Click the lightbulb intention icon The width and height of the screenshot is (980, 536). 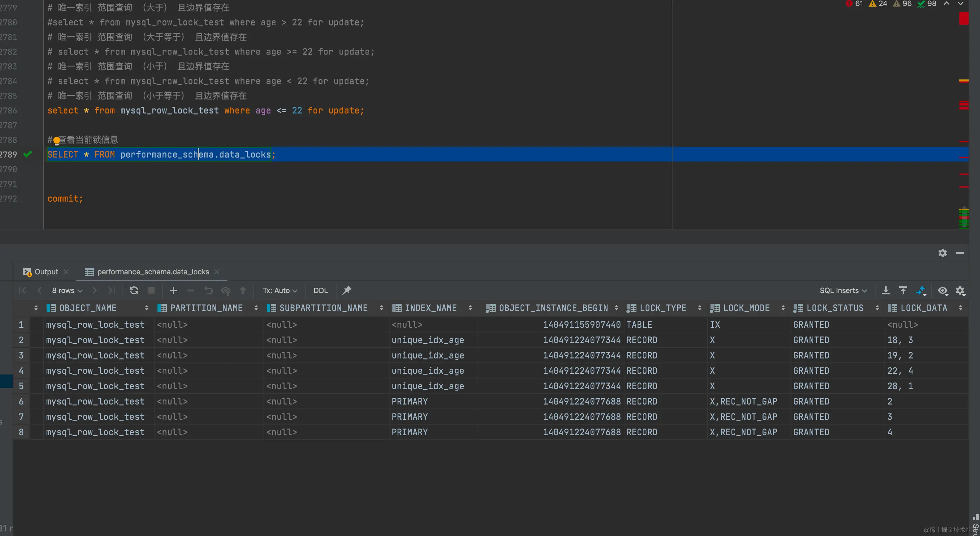(57, 141)
